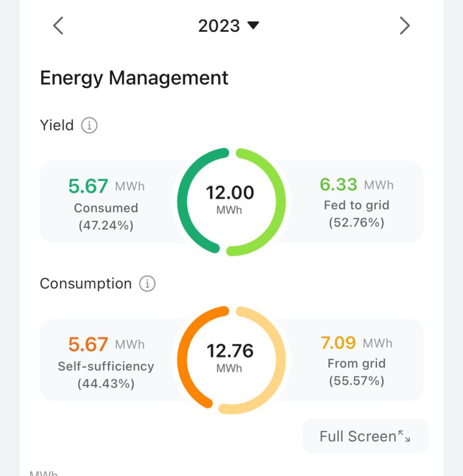463x476 pixels.
Task: Click the 5.67 MWh Consumed value
Action: point(106,186)
